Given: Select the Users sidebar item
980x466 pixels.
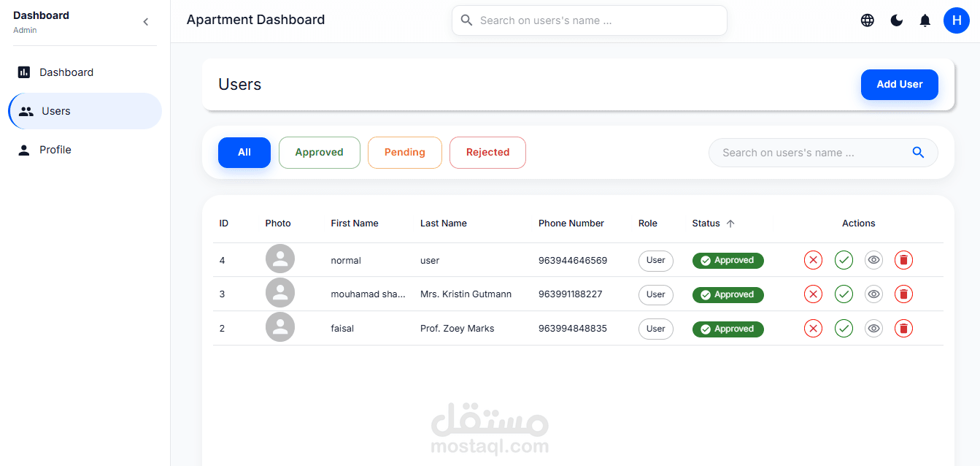Looking at the screenshot, I should [85, 111].
